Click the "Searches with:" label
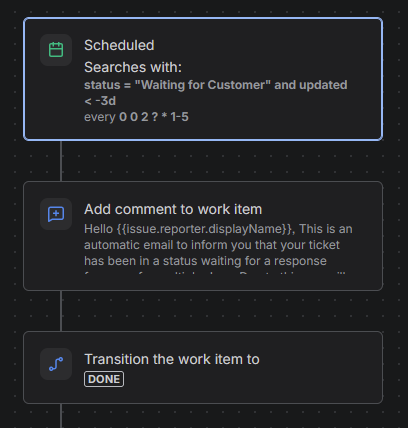 (133, 67)
